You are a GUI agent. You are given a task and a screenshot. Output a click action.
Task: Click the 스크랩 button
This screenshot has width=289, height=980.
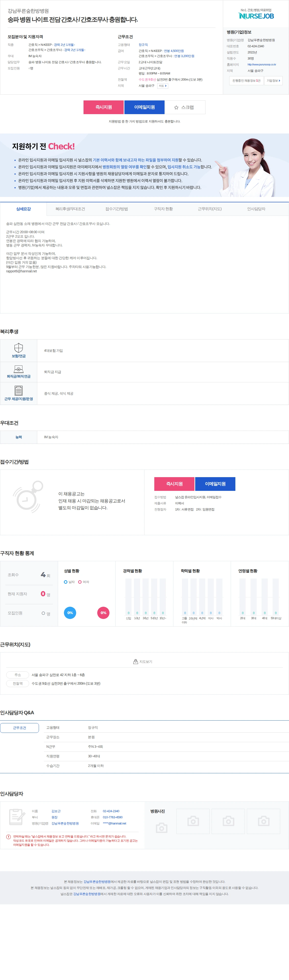click(185, 107)
